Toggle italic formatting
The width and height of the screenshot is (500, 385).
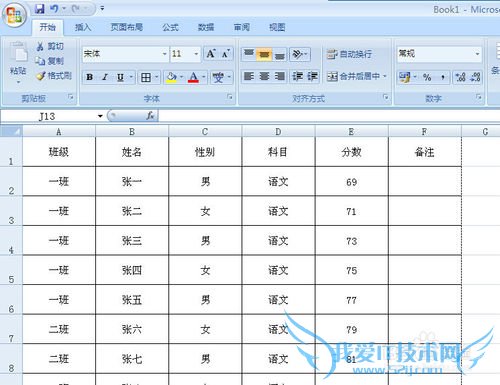tap(105, 77)
